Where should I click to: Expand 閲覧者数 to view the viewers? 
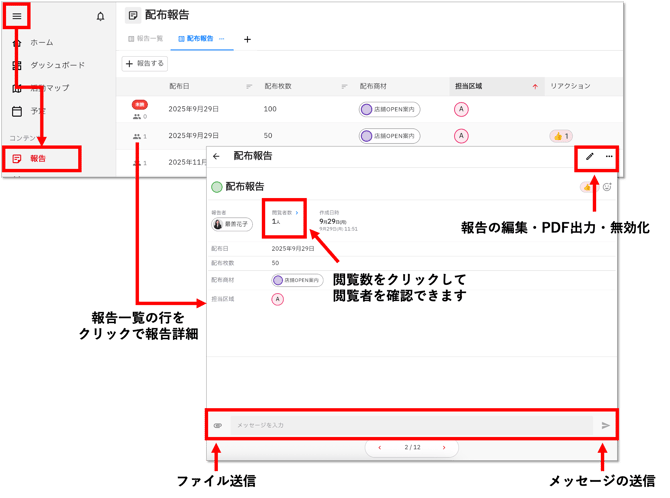point(281,213)
